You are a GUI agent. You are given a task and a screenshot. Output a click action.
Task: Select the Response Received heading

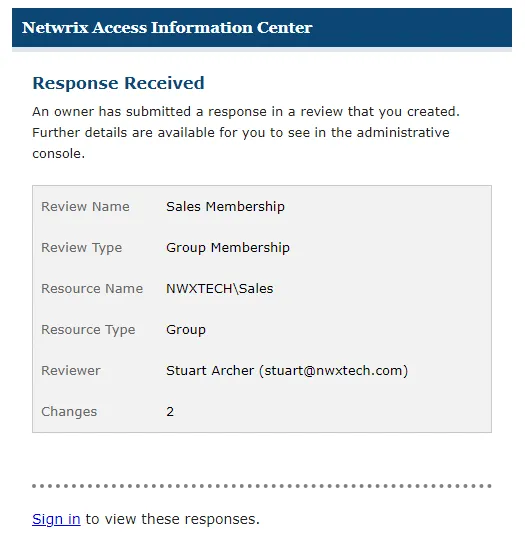(118, 83)
